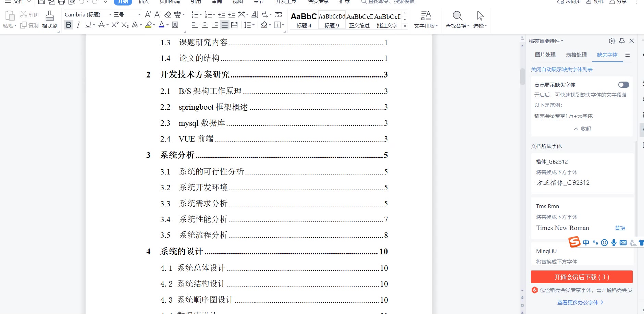Open the 查看更多办公字体 link
The height and width of the screenshot is (314, 644).
(580, 303)
